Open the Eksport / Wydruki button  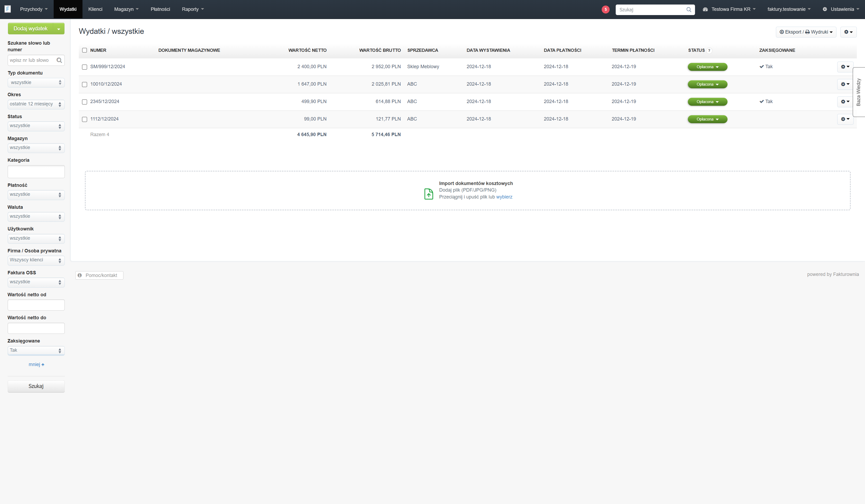[x=806, y=32]
